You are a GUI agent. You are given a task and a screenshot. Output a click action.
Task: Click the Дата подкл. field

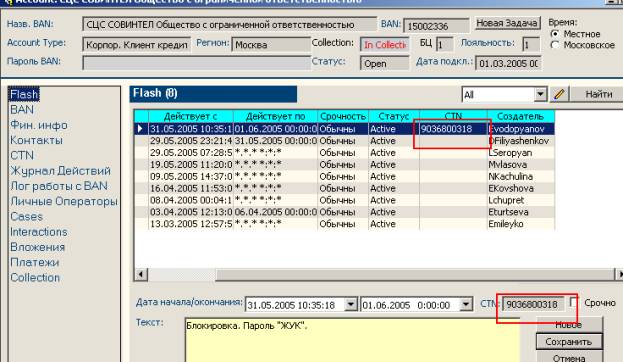click(x=508, y=63)
